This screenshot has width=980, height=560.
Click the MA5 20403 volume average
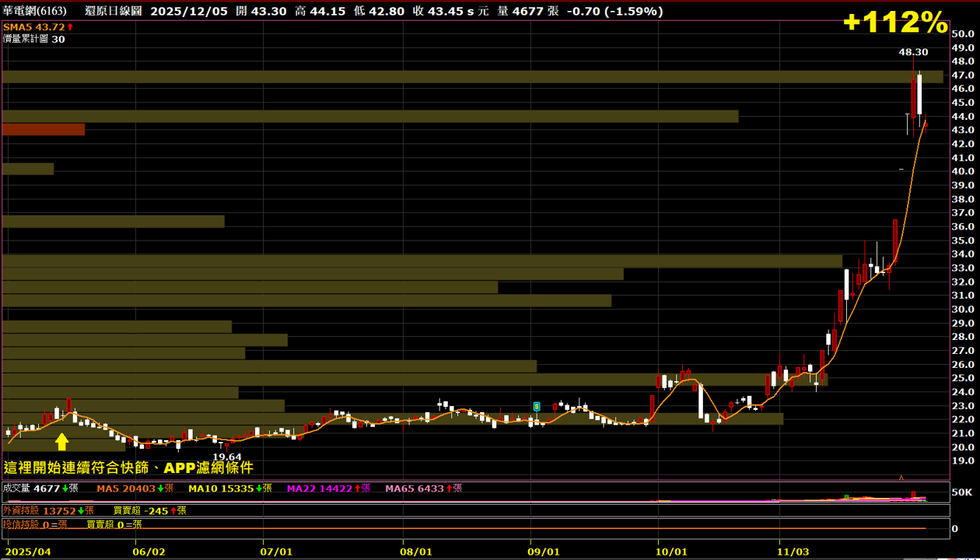click(x=135, y=488)
